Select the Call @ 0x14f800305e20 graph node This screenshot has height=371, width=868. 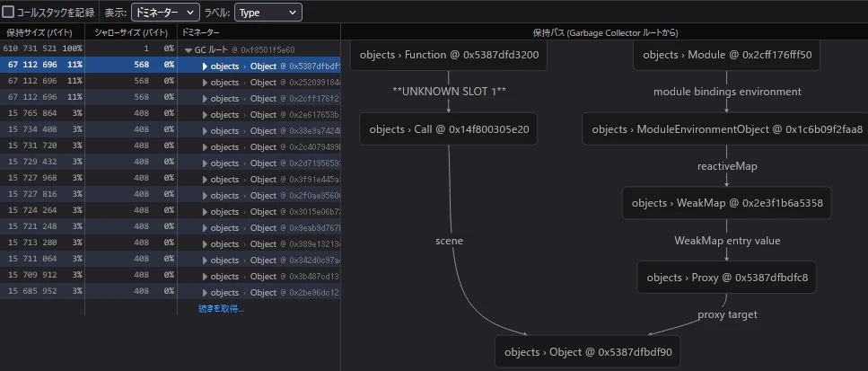tap(449, 129)
